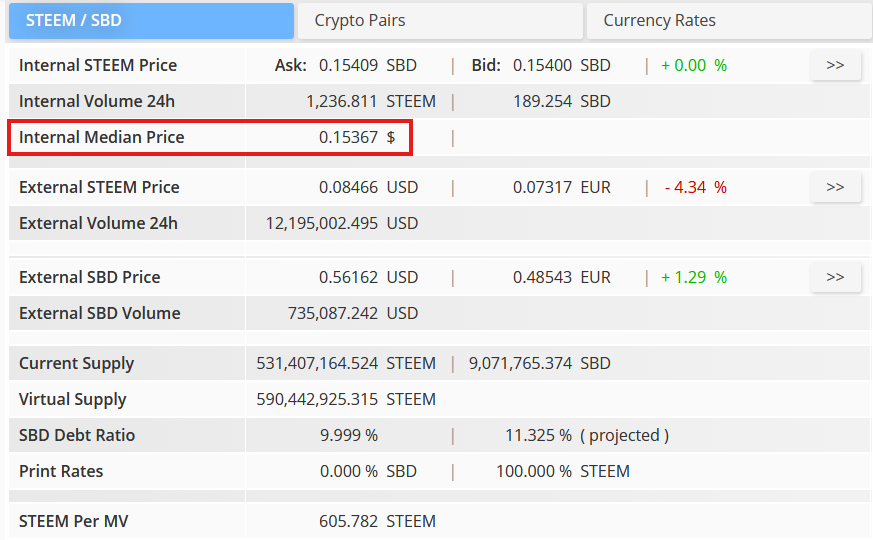This screenshot has height=540, width=873.
Task: Select the 0.15367 median price value
Action: click(x=348, y=138)
